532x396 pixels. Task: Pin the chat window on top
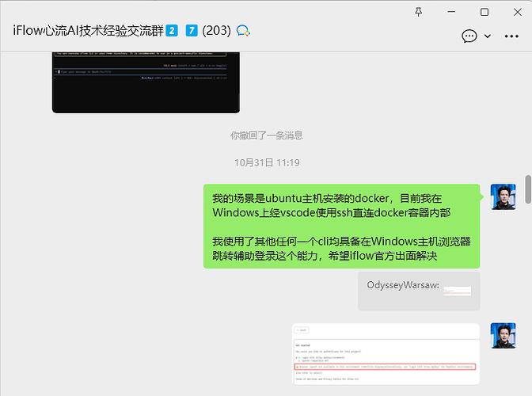[420, 12]
